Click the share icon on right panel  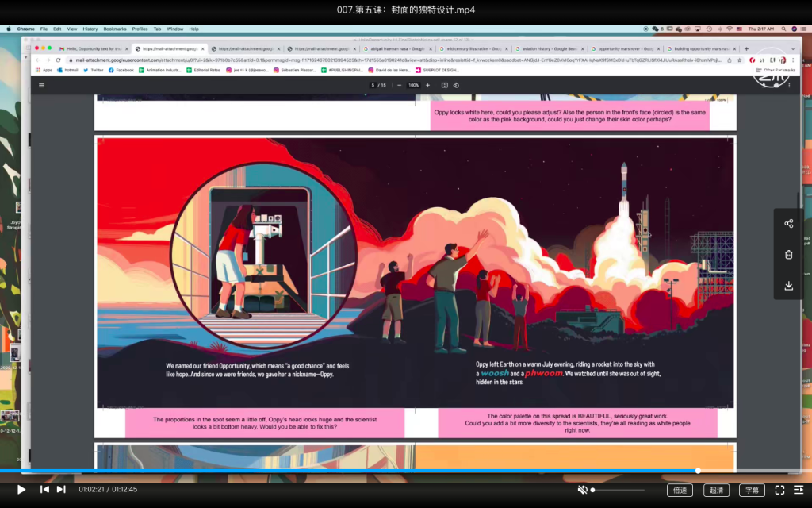788,224
